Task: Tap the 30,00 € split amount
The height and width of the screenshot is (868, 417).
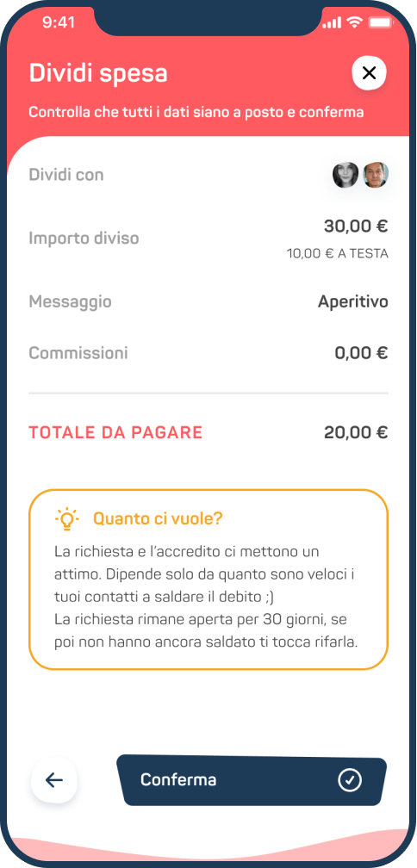Action: point(356,226)
